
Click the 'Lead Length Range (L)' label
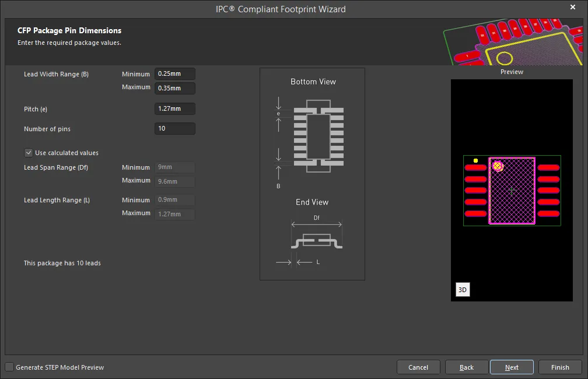pyautogui.click(x=57, y=200)
